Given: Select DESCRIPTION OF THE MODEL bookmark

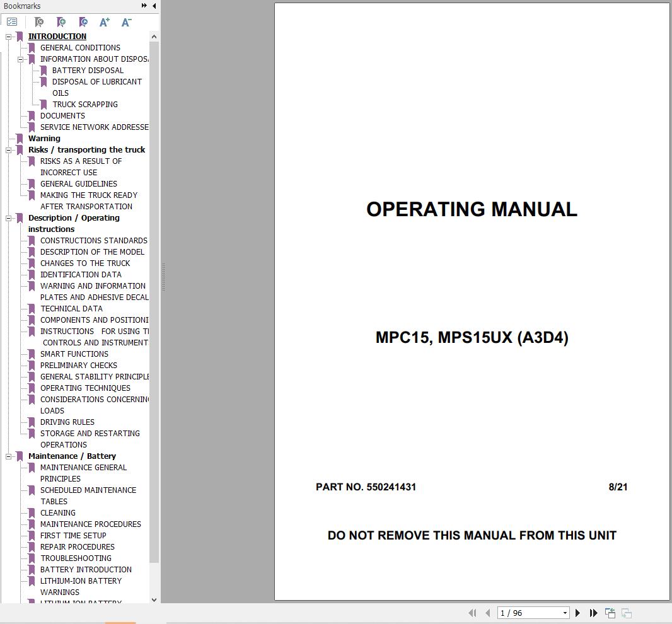Looking at the screenshot, I should point(92,252).
